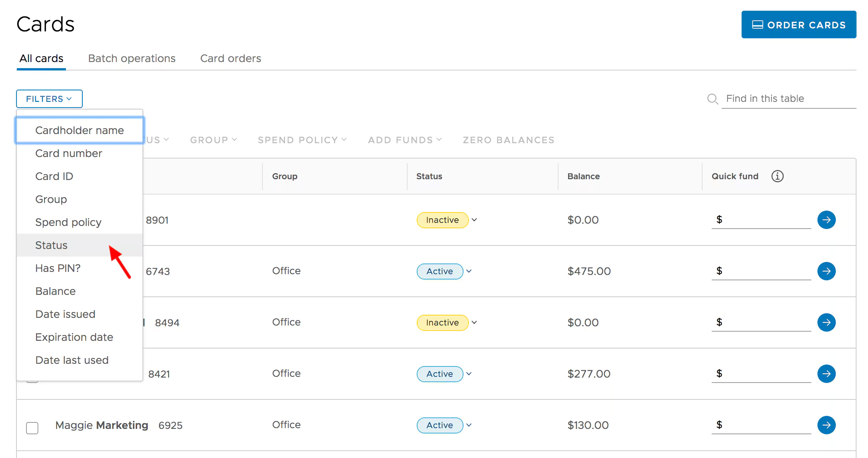Focus the Find in this table field

coord(789,99)
